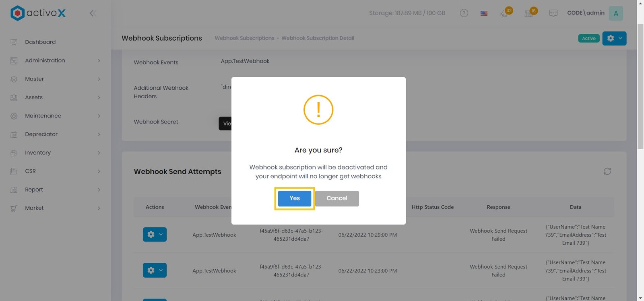Expand the CSR chevron arrow

click(99, 171)
